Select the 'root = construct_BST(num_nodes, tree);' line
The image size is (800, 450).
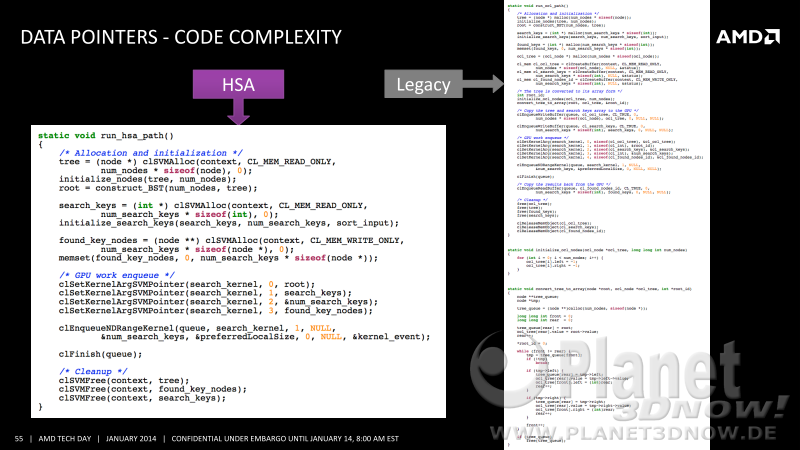coord(158,188)
